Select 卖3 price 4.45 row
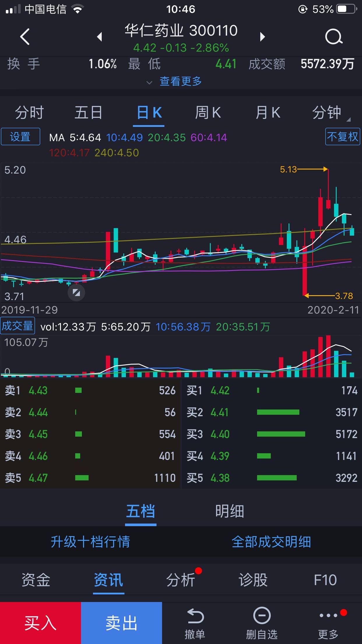Viewport: 362px width, 644px height. point(90,434)
